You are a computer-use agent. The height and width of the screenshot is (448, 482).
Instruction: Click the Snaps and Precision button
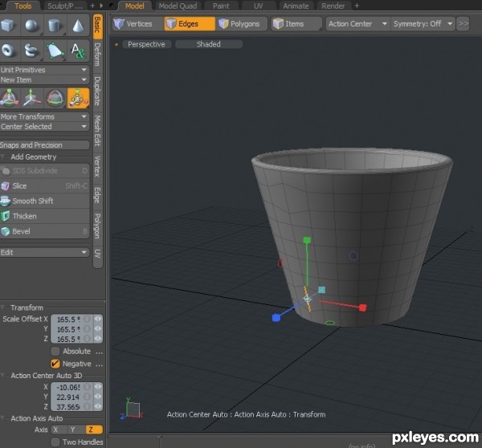click(x=44, y=145)
